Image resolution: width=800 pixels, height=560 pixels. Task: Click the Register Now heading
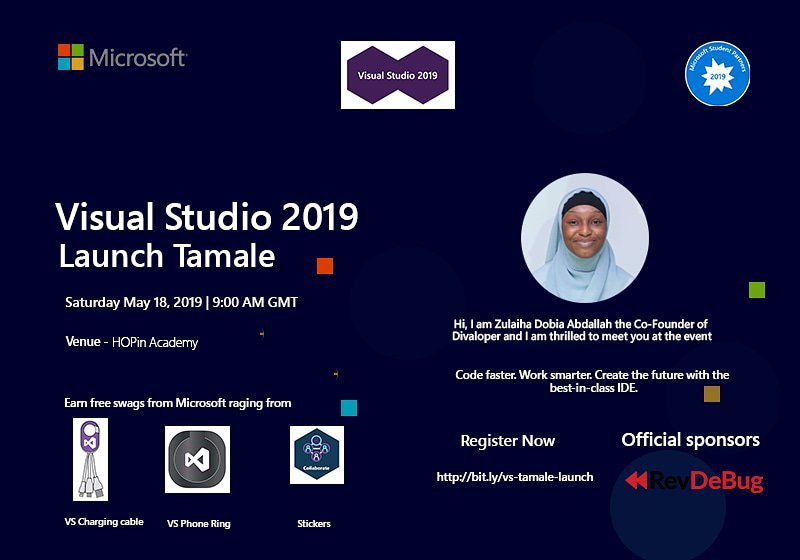tap(508, 441)
